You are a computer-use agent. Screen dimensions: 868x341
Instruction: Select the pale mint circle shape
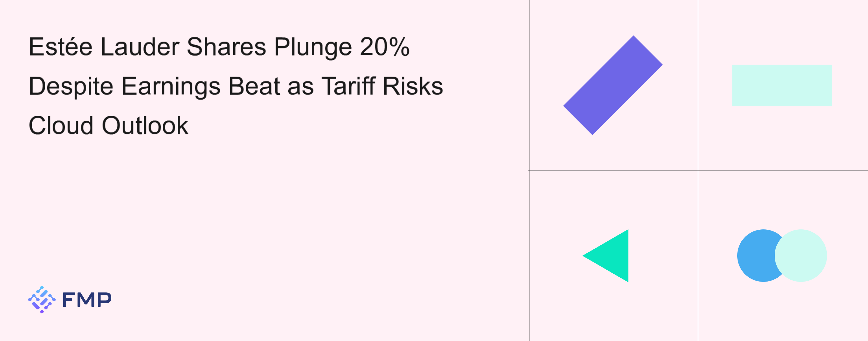click(x=802, y=256)
